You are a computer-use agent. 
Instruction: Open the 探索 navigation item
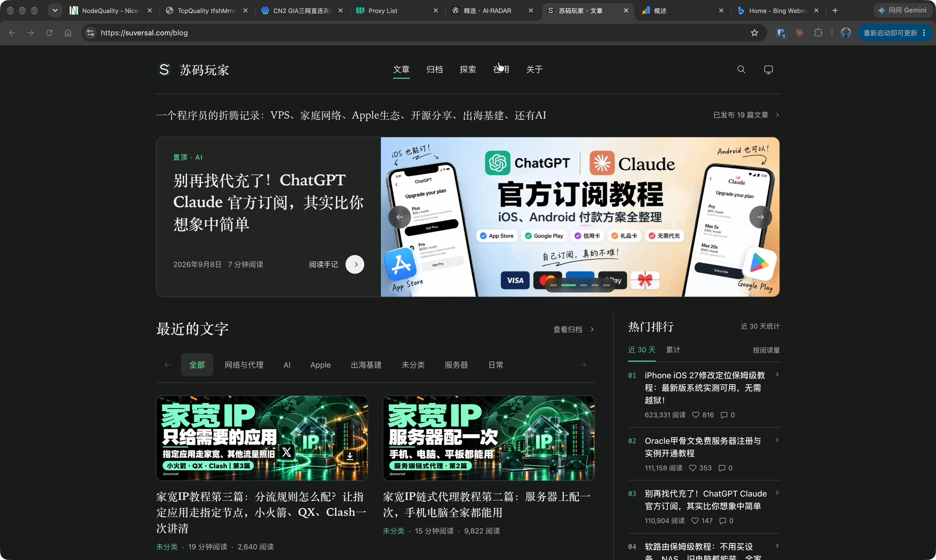click(468, 69)
